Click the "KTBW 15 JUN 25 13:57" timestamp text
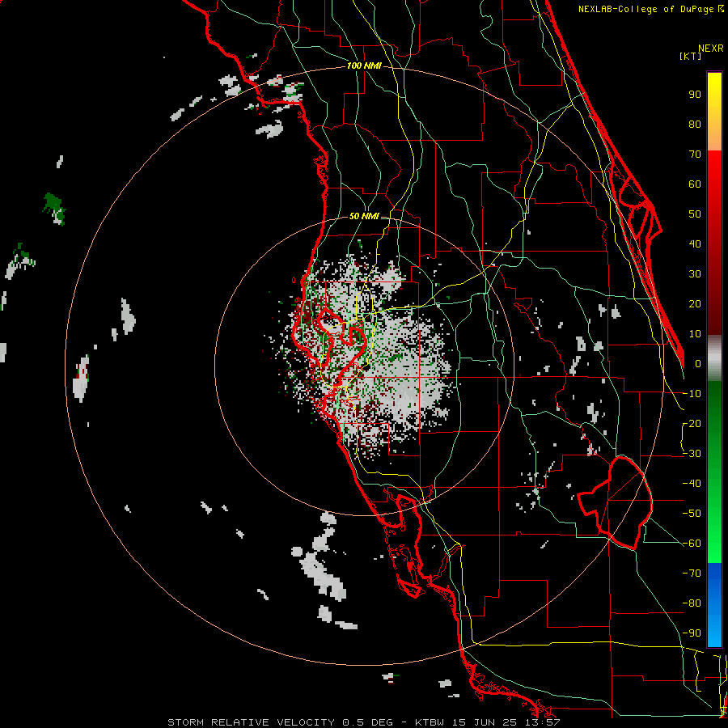Image resolution: width=728 pixels, height=728 pixels. (488, 722)
